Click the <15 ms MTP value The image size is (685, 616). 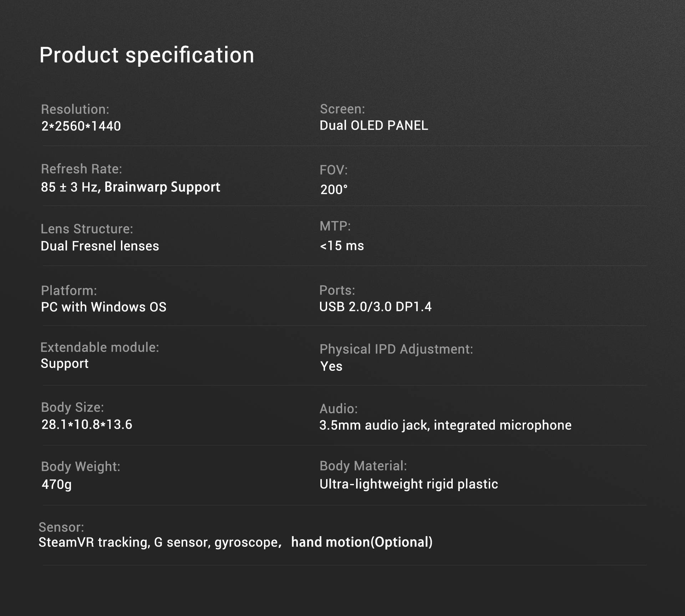point(342,246)
